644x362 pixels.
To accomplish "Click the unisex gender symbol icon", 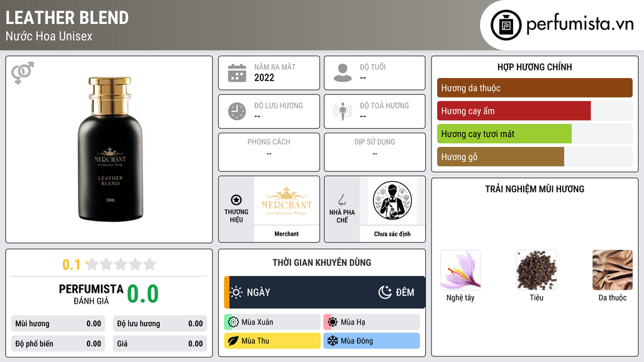I will click(x=23, y=73).
